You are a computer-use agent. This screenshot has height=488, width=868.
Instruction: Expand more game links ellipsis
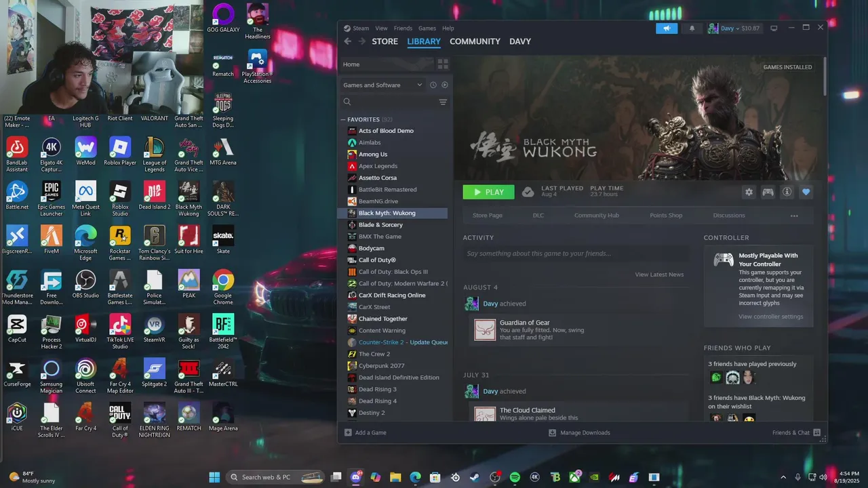click(794, 216)
